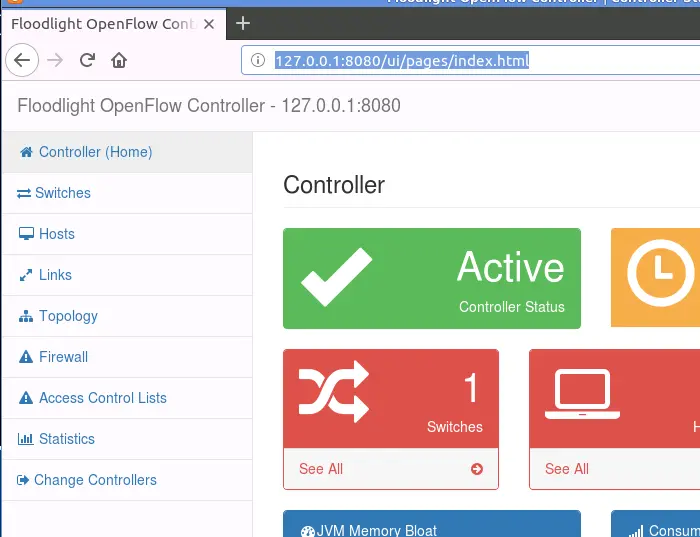Click See All under Switches panel
This screenshot has width=700, height=537.
(321, 469)
